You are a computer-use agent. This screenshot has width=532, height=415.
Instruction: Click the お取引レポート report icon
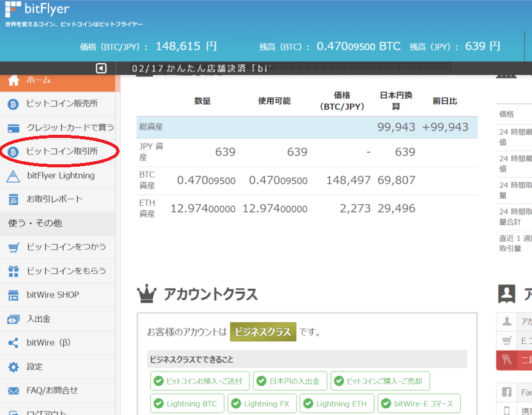click(13, 199)
